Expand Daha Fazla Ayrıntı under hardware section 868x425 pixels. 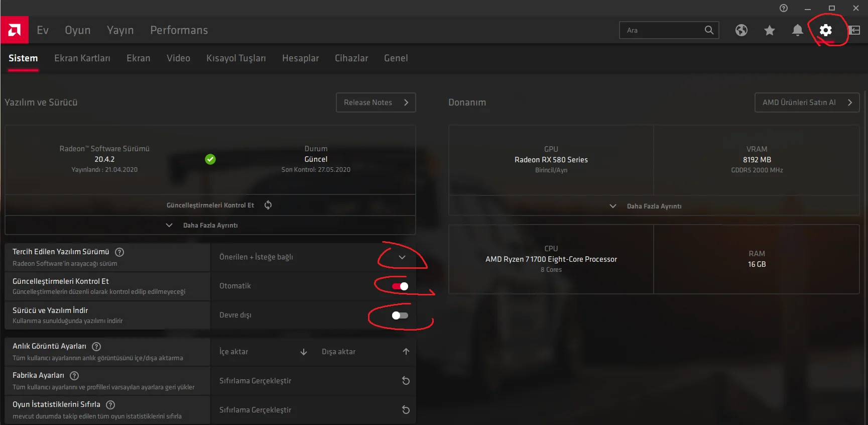(654, 206)
